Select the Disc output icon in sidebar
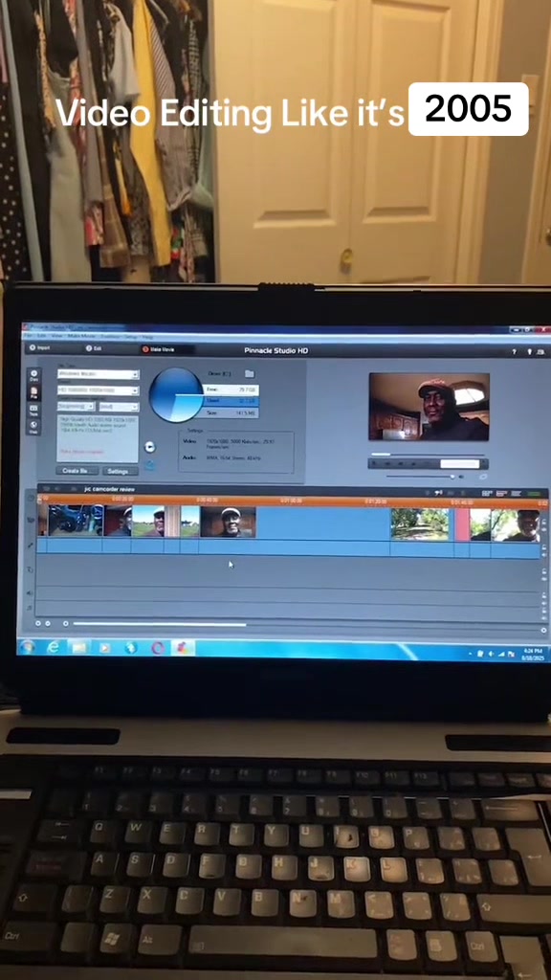The width and height of the screenshot is (551, 980). pos(34,375)
